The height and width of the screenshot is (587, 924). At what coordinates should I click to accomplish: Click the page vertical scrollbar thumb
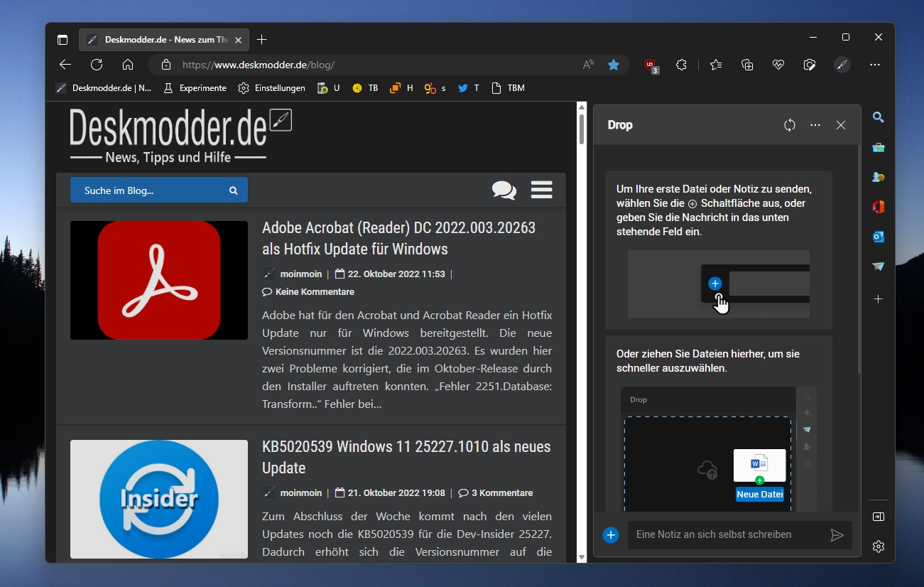[582, 130]
